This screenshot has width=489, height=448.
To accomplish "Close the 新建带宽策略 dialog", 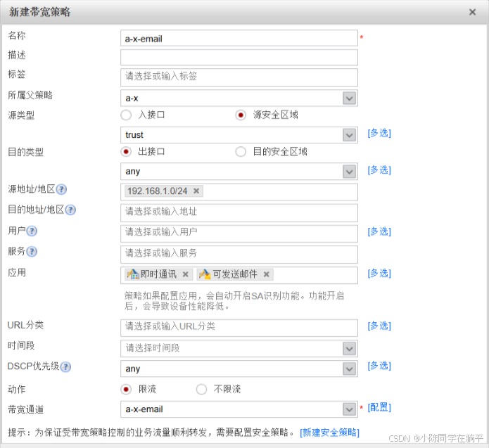I will (473, 12).
